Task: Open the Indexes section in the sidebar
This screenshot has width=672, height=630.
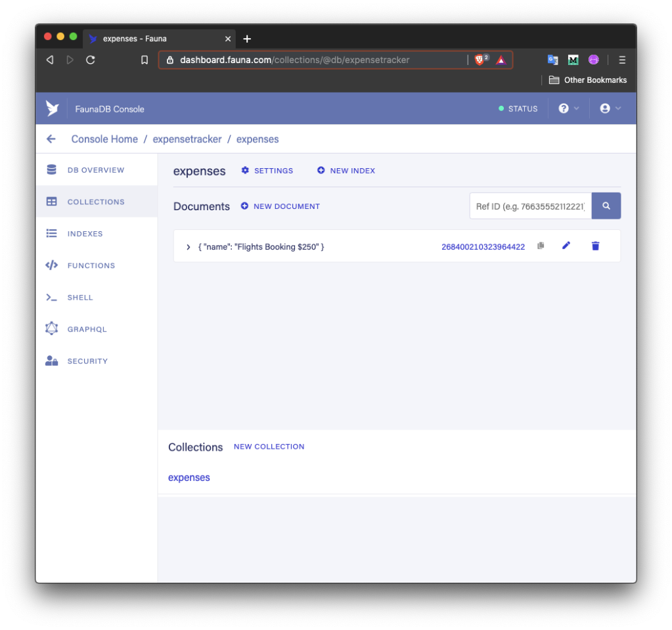Action: 84,233
